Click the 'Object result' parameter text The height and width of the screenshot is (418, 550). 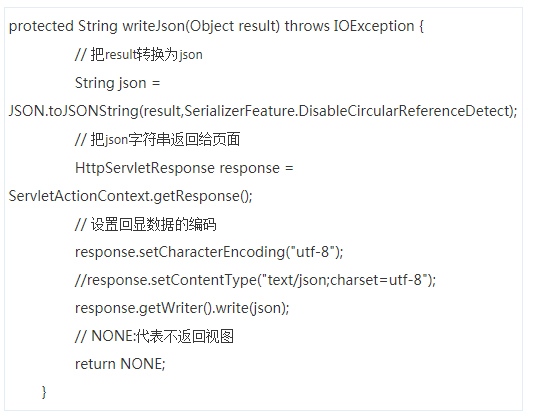233,26
